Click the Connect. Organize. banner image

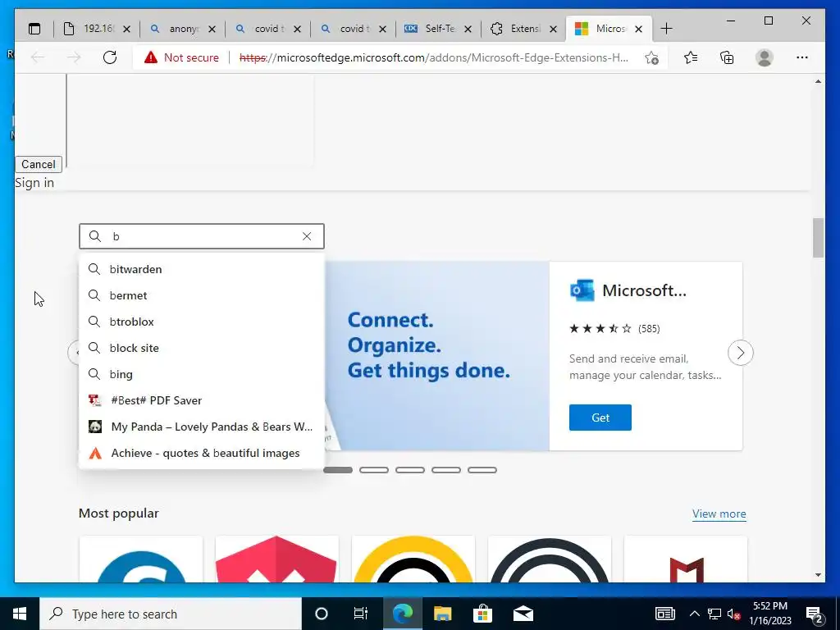[436, 356]
